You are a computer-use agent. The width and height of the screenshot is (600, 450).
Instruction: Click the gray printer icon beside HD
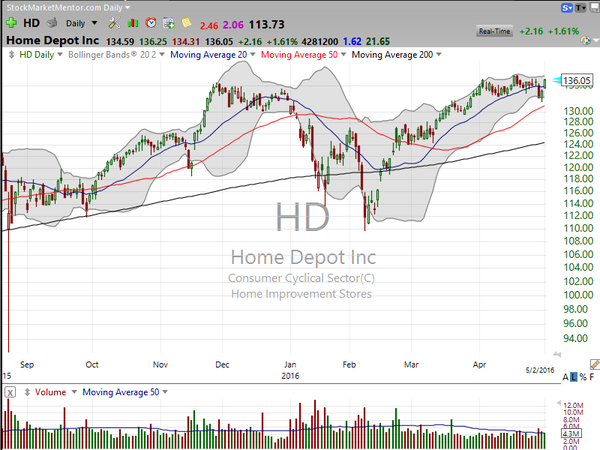(52, 23)
